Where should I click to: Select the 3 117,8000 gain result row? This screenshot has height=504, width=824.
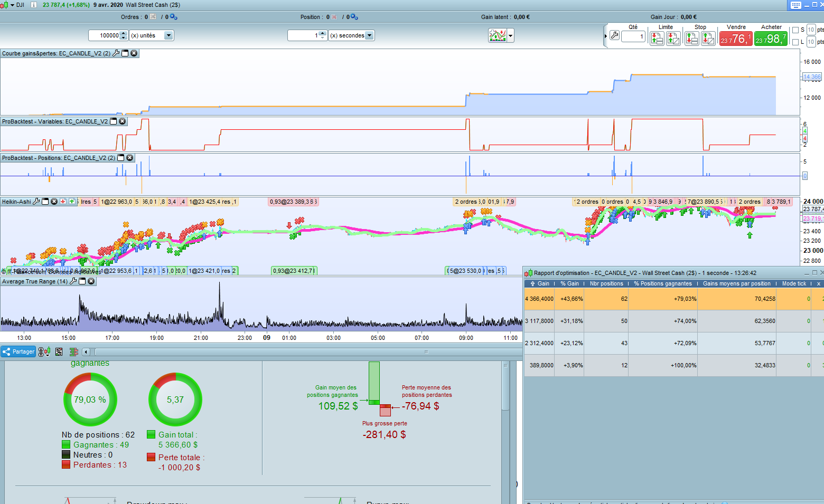(674, 321)
